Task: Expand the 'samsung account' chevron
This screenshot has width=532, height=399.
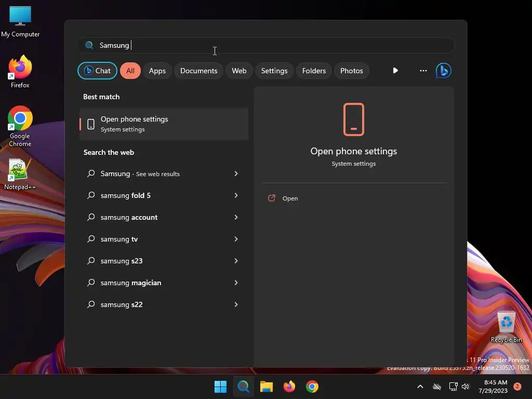Action: click(236, 217)
